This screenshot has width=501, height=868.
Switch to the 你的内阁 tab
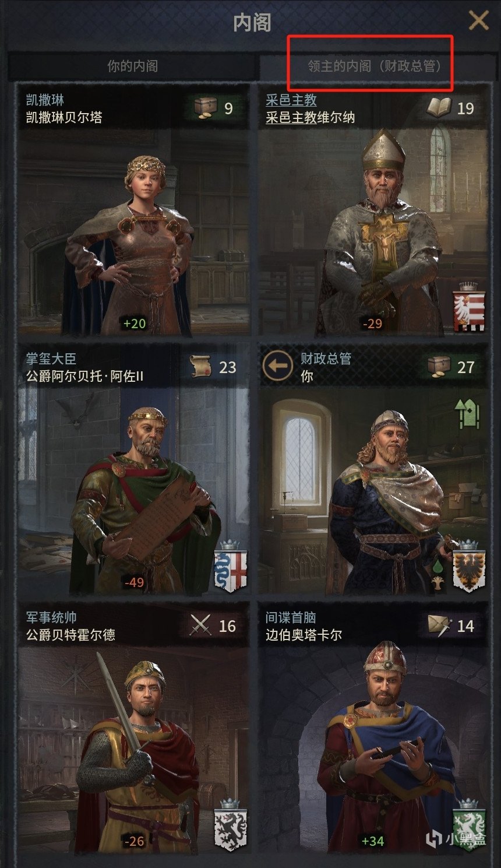pyautogui.click(x=133, y=66)
